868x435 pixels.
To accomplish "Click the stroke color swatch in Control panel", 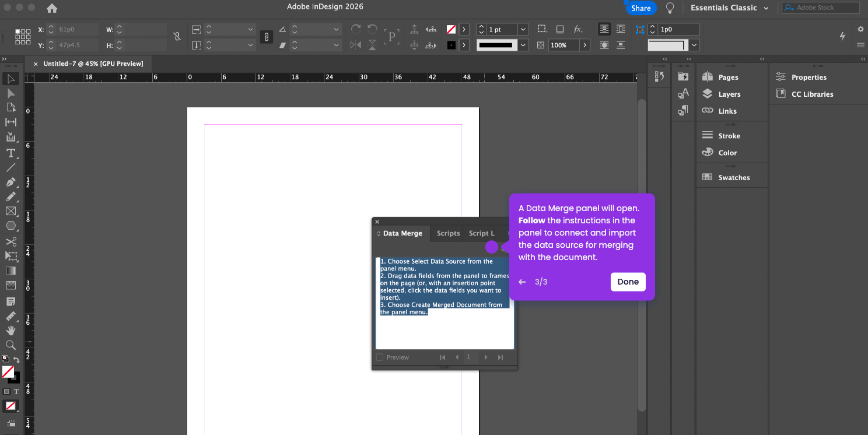I will click(452, 45).
